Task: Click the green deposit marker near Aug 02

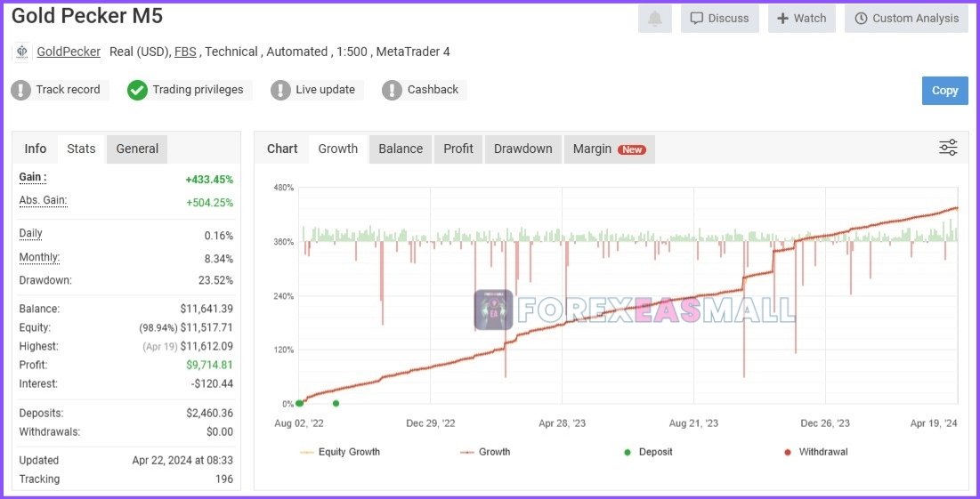Action: (299, 404)
